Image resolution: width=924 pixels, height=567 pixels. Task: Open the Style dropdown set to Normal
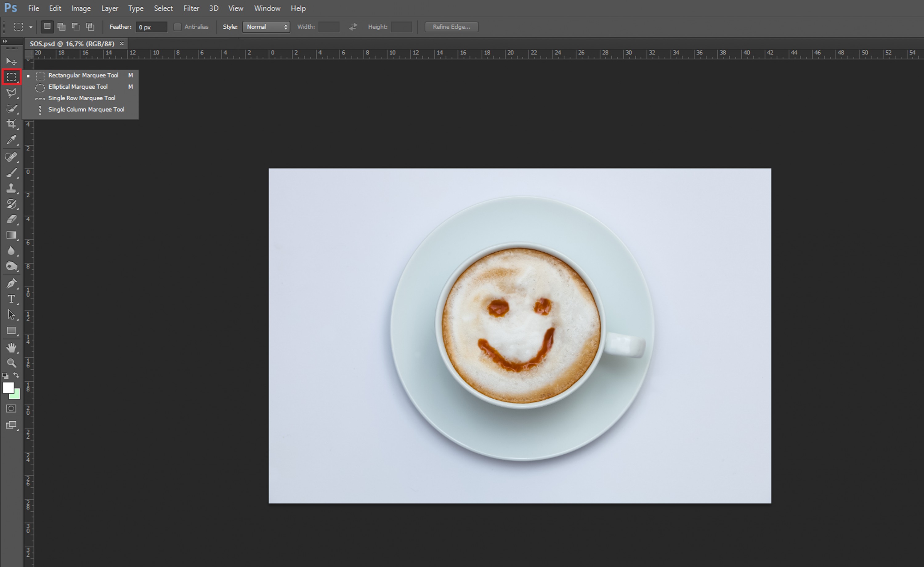tap(266, 27)
